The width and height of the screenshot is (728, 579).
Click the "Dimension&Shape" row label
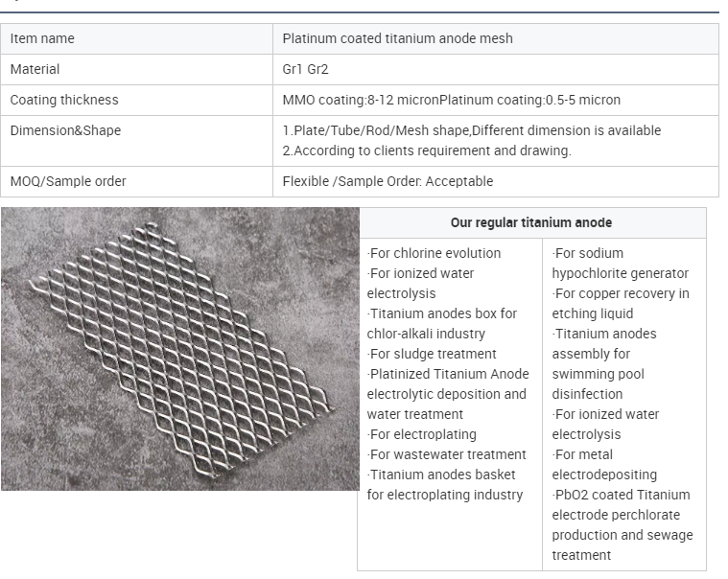tap(65, 130)
